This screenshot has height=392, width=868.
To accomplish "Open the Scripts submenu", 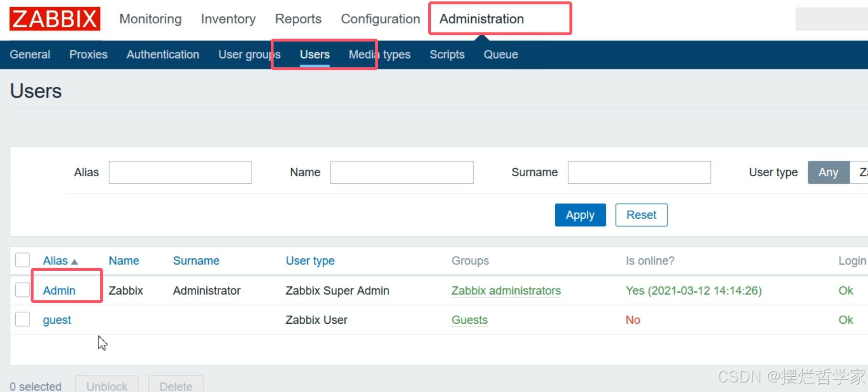I will [x=447, y=54].
